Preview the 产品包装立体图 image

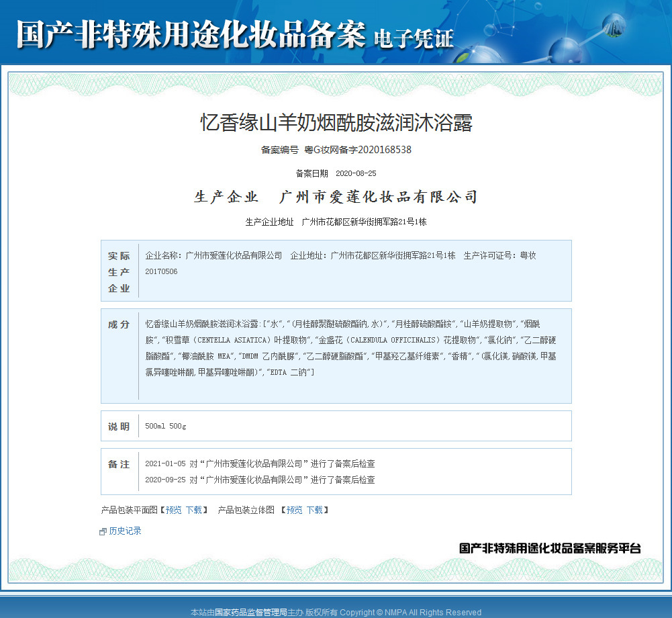pos(295,510)
